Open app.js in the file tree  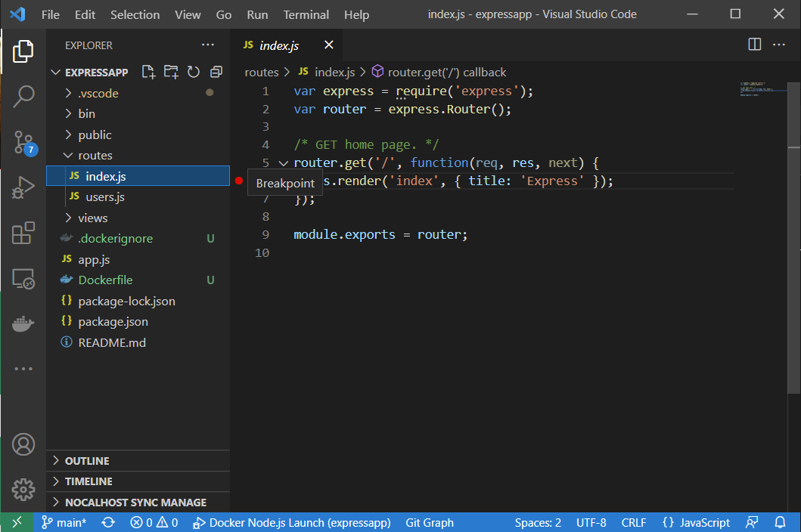(x=138, y=259)
